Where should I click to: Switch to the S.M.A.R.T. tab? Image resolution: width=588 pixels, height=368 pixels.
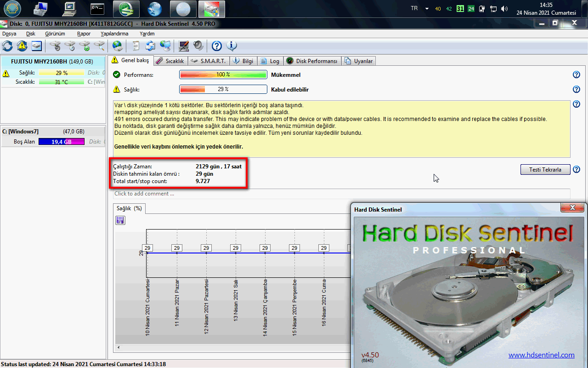(208, 61)
